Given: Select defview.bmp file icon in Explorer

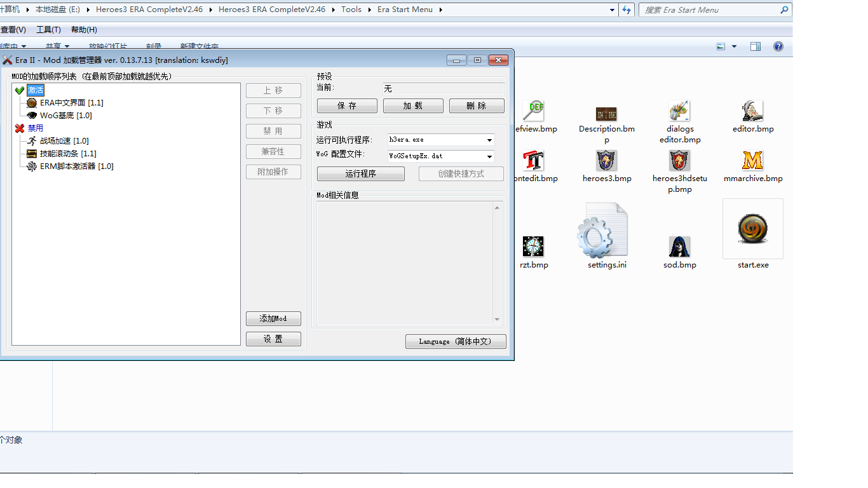Looking at the screenshot, I should click(x=532, y=111).
